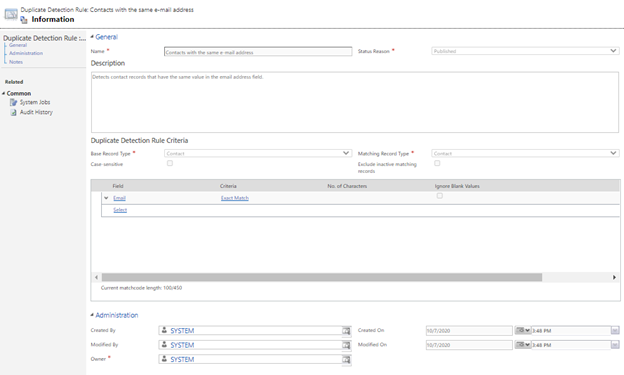Open the SYSTEM link in Created By
624x375 pixels.
click(182, 331)
